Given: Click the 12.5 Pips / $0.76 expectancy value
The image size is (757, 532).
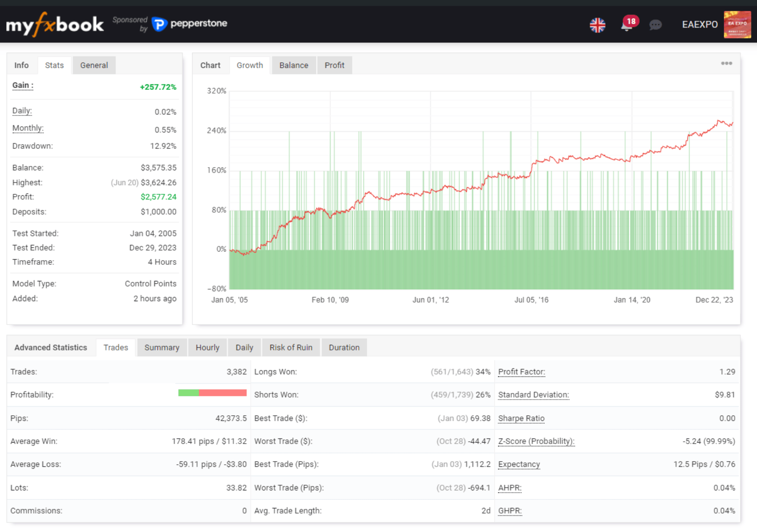Looking at the screenshot, I should click(x=704, y=464).
